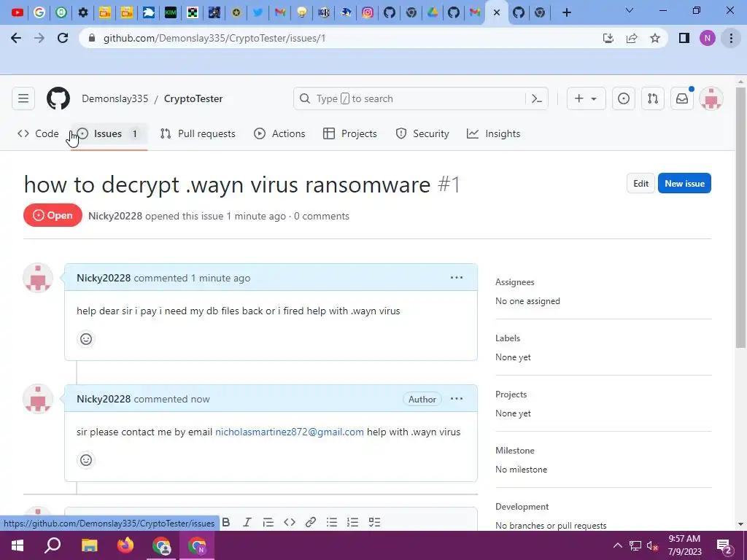This screenshot has width=747, height=560.
Task: Click the search field Type / to search
Action: coord(421,98)
